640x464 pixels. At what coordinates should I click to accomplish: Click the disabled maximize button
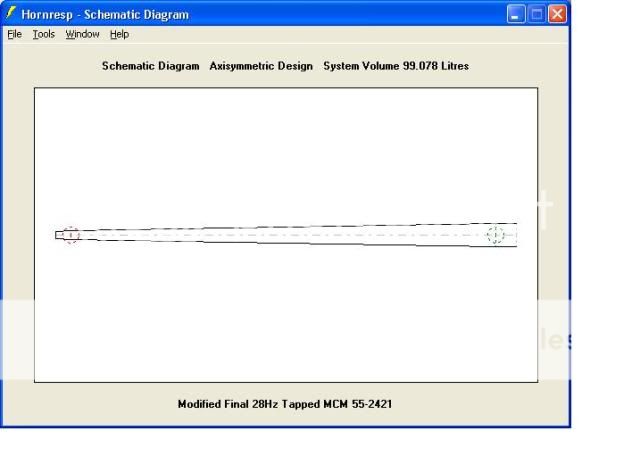coord(536,14)
